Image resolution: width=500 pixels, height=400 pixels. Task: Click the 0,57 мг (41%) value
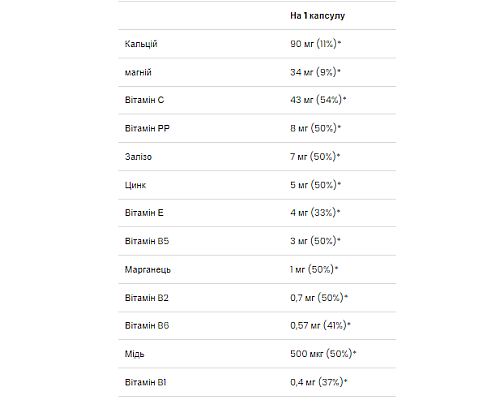click(x=320, y=325)
